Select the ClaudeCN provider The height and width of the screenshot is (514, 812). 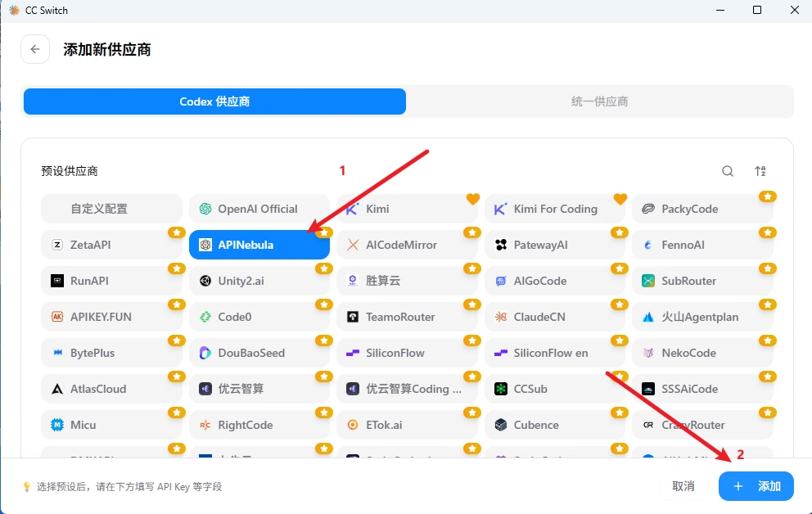pyautogui.click(x=555, y=317)
